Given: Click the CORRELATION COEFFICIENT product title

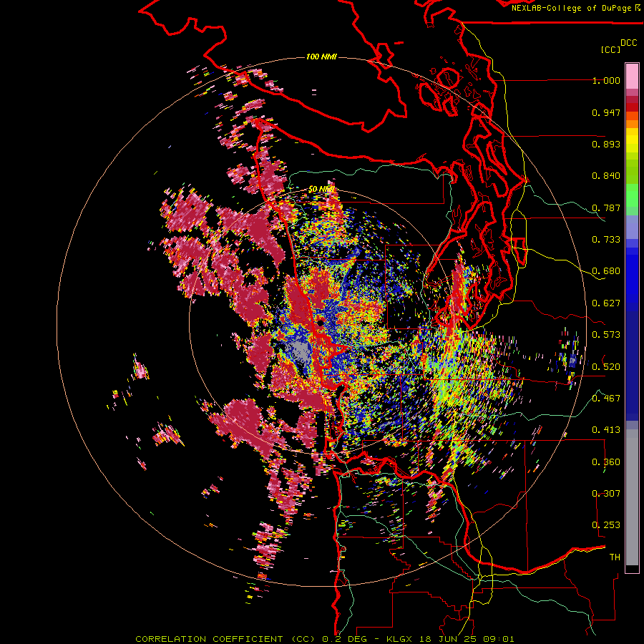Looking at the screenshot, I should tap(225, 639).
